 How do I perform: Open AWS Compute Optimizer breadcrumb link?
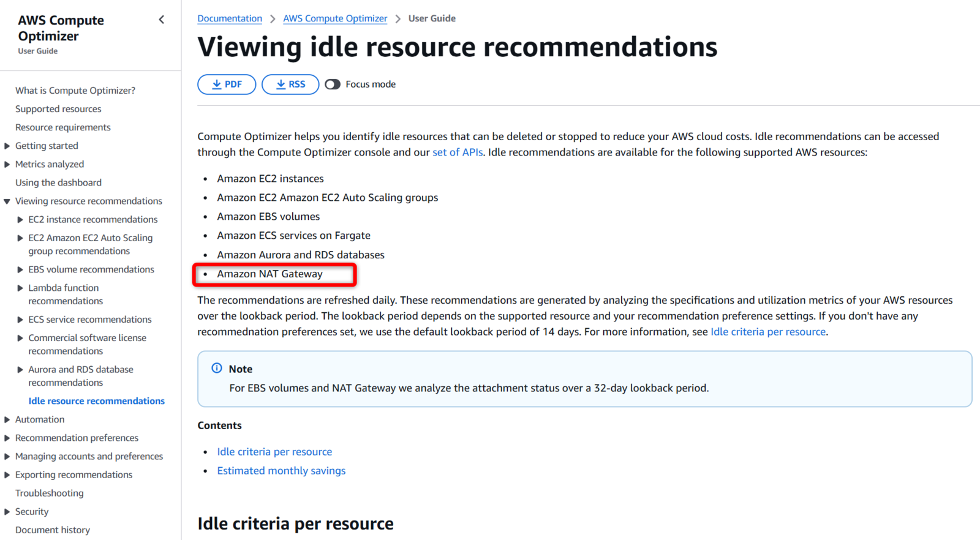point(335,18)
